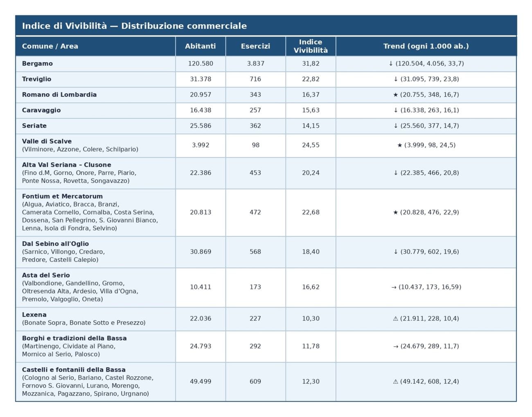This screenshot has width=532, height=417.
Task: Click the star icon in Fontium et Mercatorum row
Action: pyautogui.click(x=395, y=213)
